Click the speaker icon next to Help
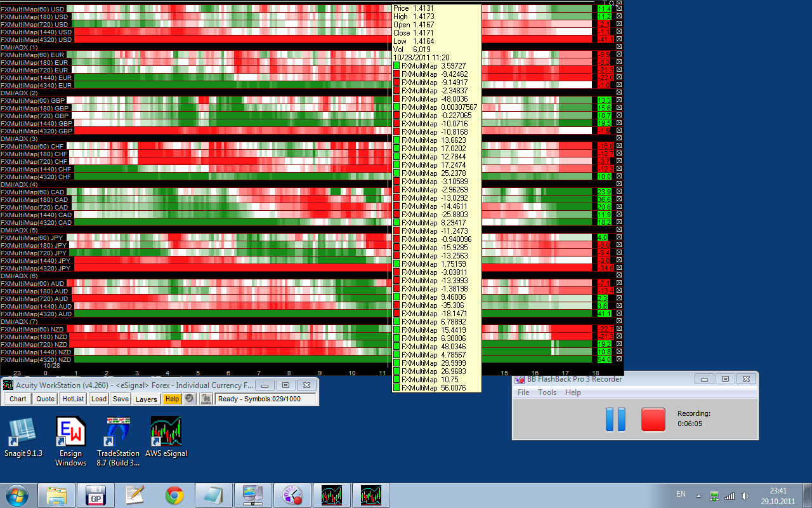Image resolution: width=812 pixels, height=508 pixels. click(x=189, y=399)
